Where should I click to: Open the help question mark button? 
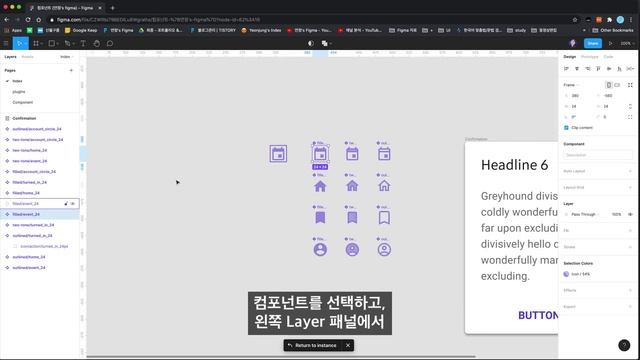[624, 345]
